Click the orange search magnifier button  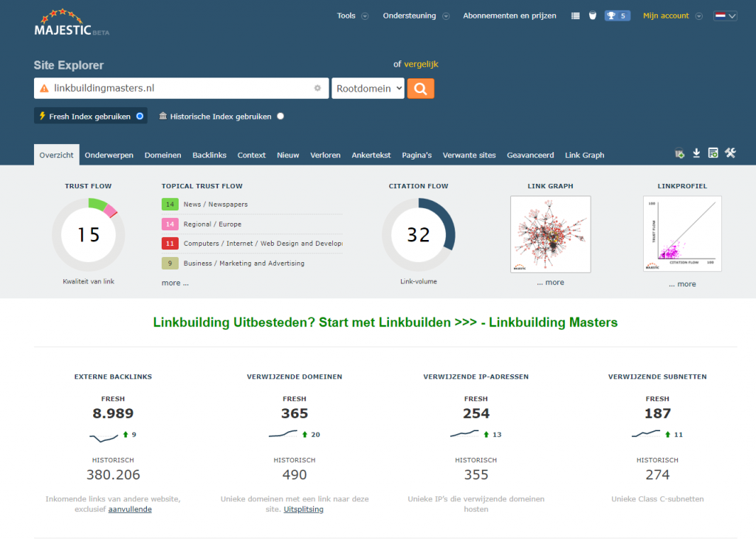coord(420,89)
